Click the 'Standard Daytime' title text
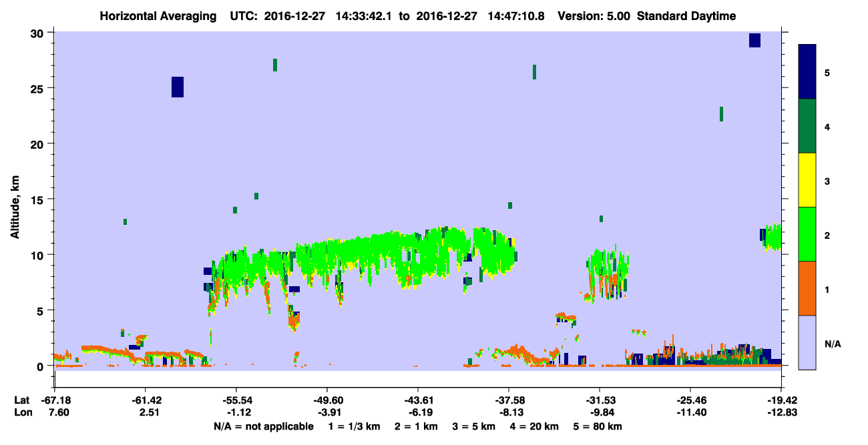Image resolution: width=868 pixels, height=445 pixels. (686, 16)
